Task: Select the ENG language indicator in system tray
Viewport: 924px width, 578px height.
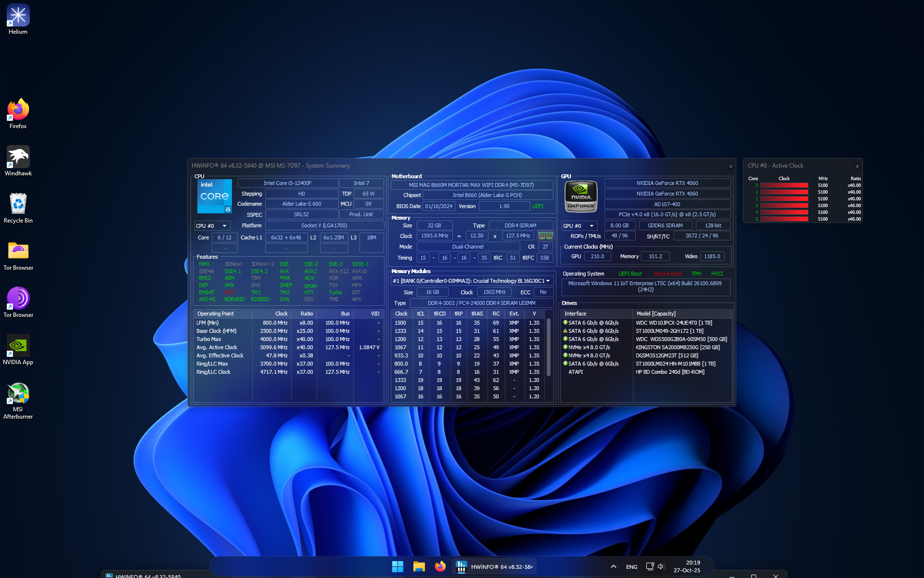Action: [631, 566]
